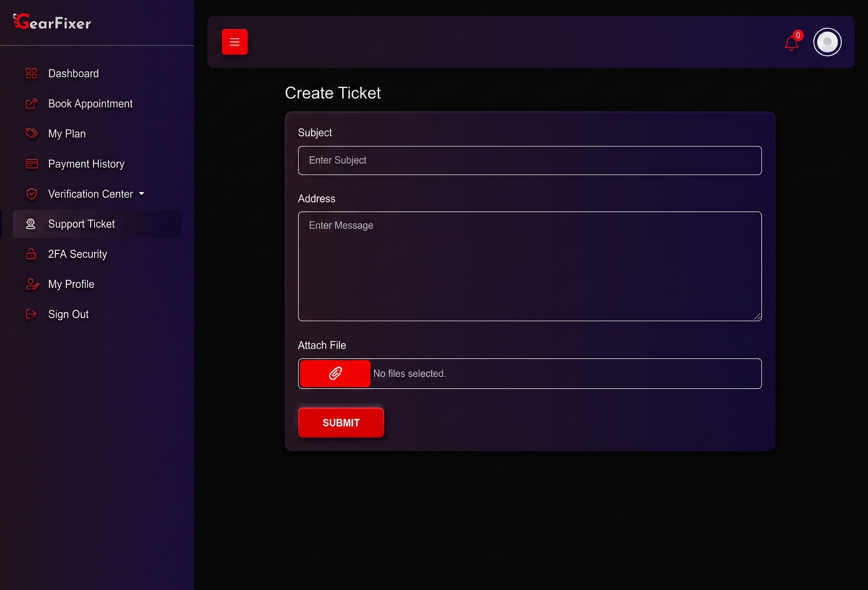Click the 'Address' label

[316, 198]
